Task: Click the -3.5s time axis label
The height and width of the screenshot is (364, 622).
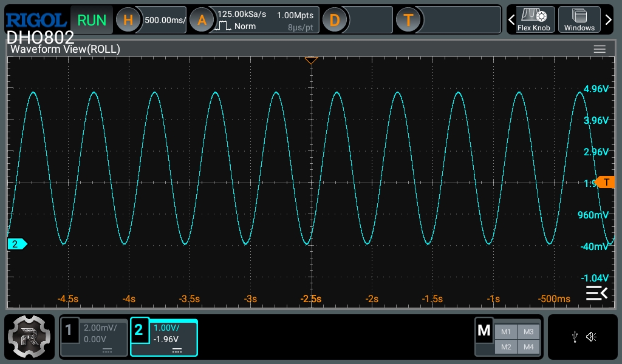Action: click(190, 298)
